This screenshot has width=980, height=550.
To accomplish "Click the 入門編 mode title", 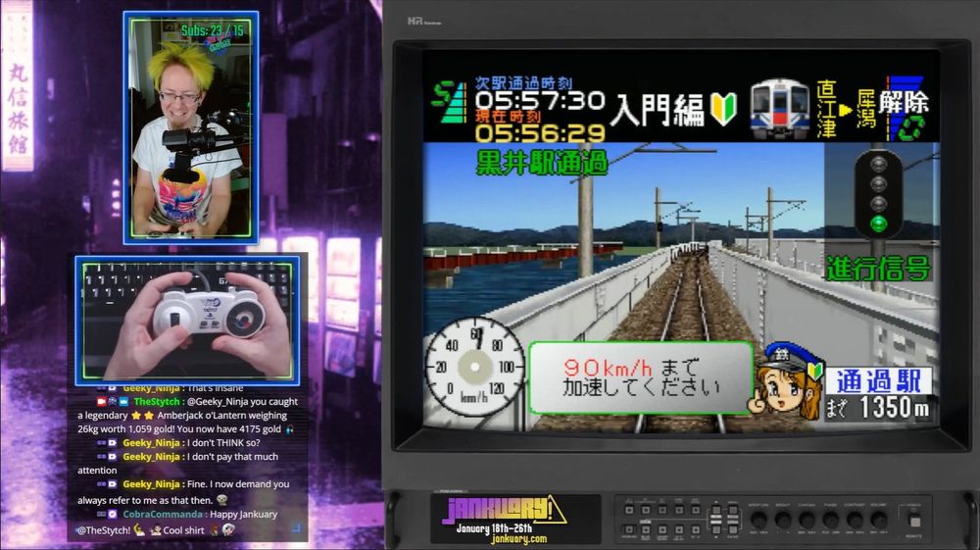I will [x=657, y=110].
